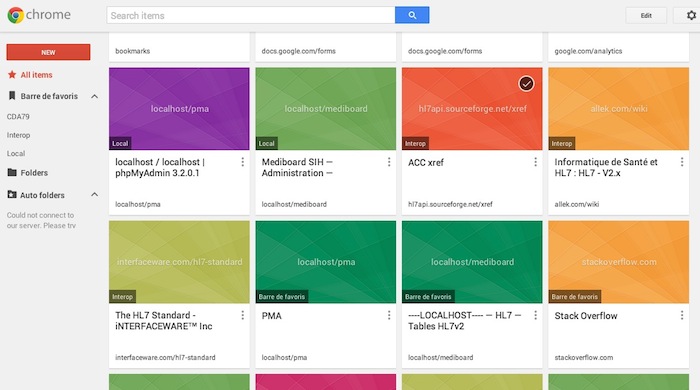
Task: Click the Interop tag on allek.com/wiki thumbnail
Action: [x=562, y=143]
